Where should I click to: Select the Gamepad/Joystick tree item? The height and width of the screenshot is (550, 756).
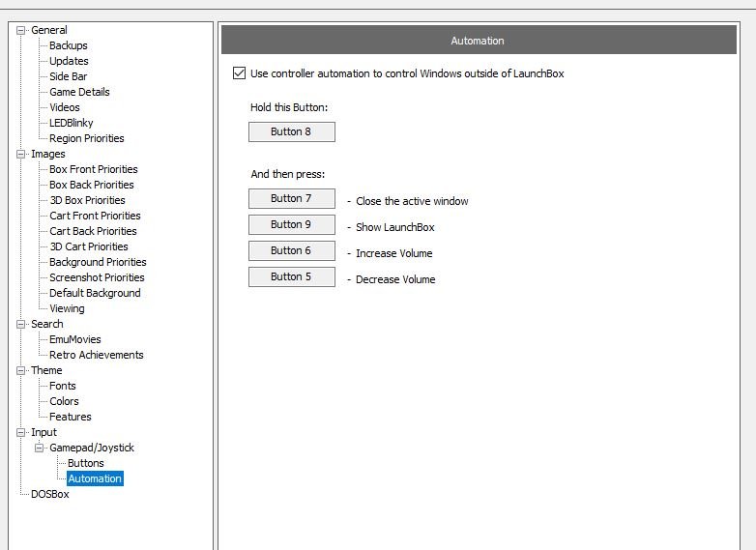[92, 448]
